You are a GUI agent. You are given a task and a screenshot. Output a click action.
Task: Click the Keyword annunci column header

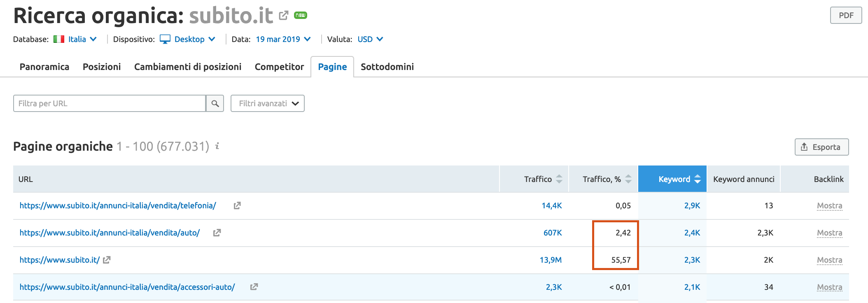[744, 179]
